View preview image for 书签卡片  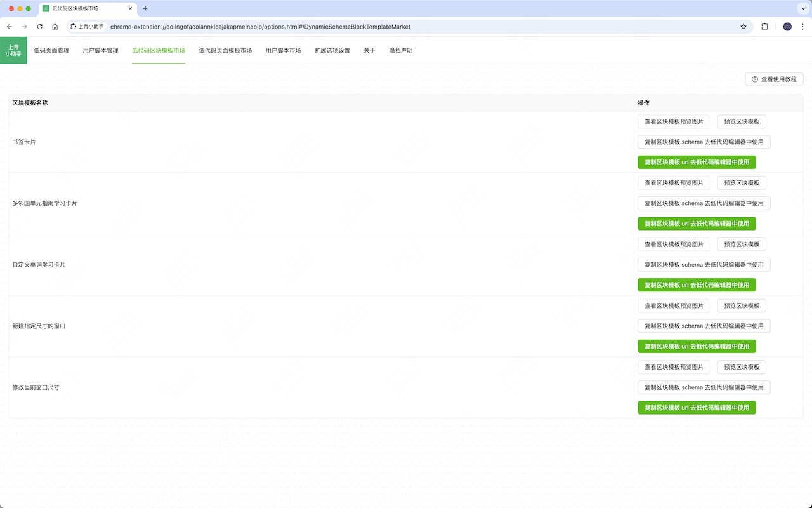click(x=674, y=121)
